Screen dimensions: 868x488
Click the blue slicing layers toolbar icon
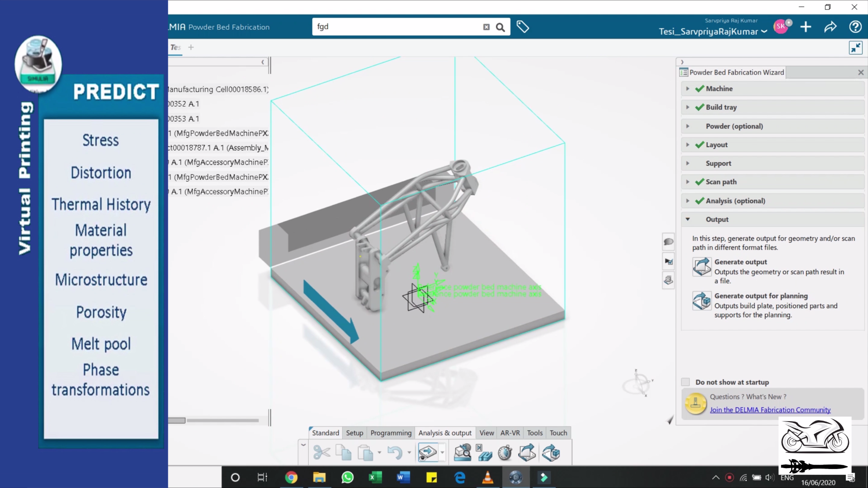(x=484, y=452)
